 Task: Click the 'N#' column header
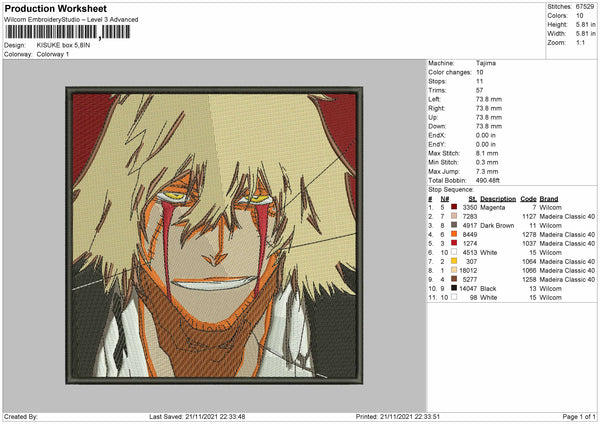point(445,199)
